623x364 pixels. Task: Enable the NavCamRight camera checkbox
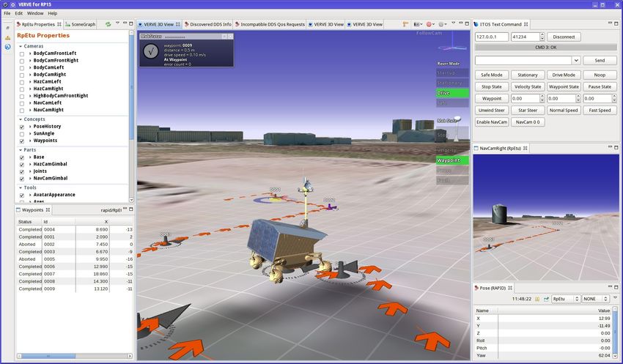coord(22,111)
